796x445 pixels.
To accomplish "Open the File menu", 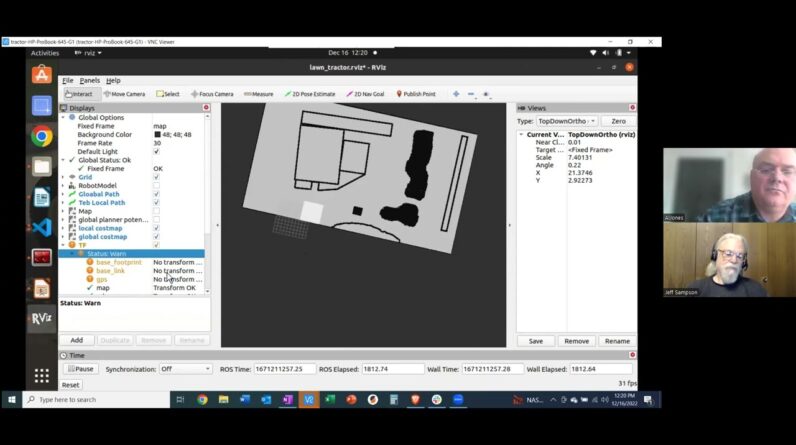I will pos(68,80).
